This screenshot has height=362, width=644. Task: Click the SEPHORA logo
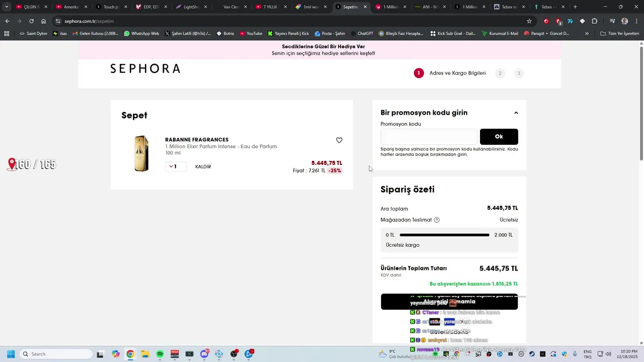point(145,69)
